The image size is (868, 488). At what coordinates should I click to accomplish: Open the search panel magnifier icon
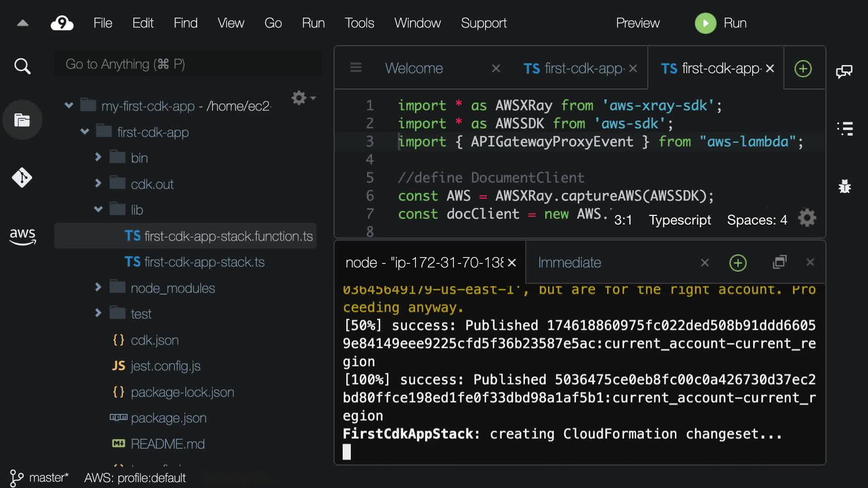tap(22, 66)
